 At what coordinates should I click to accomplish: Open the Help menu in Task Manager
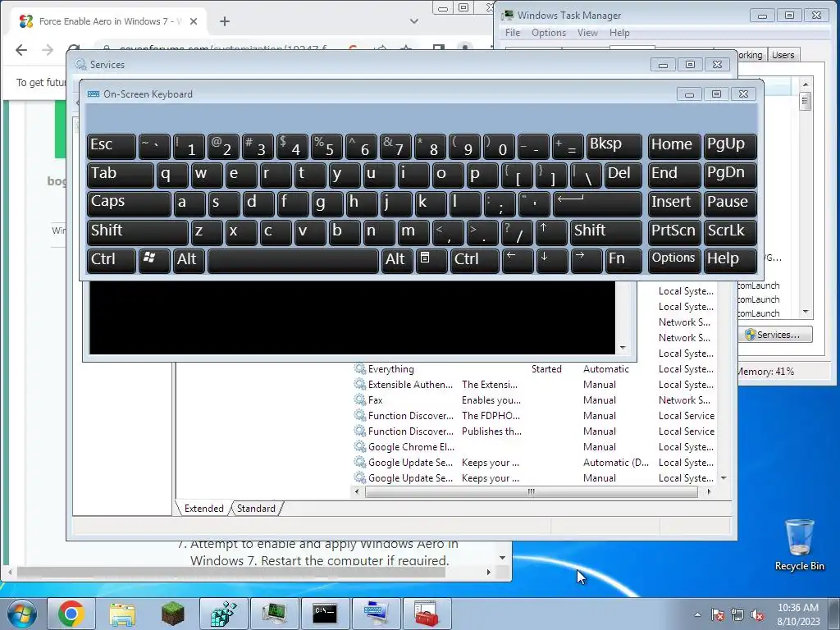[x=619, y=33]
